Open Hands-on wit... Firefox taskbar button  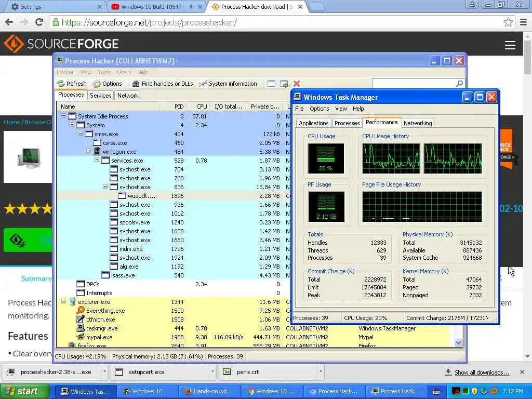click(x=209, y=391)
